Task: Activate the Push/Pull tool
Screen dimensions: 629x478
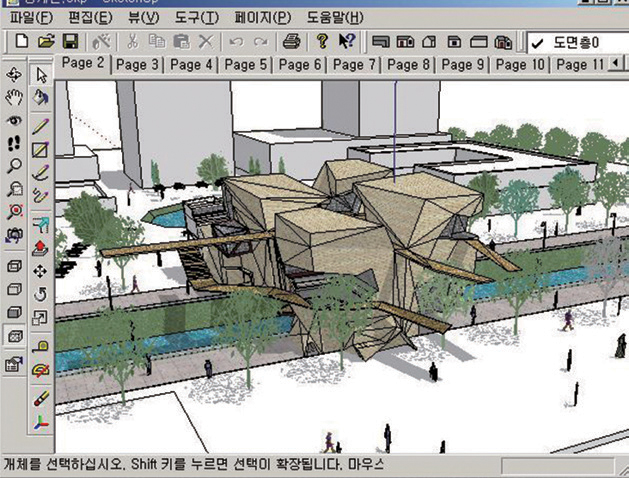Action: click(41, 246)
